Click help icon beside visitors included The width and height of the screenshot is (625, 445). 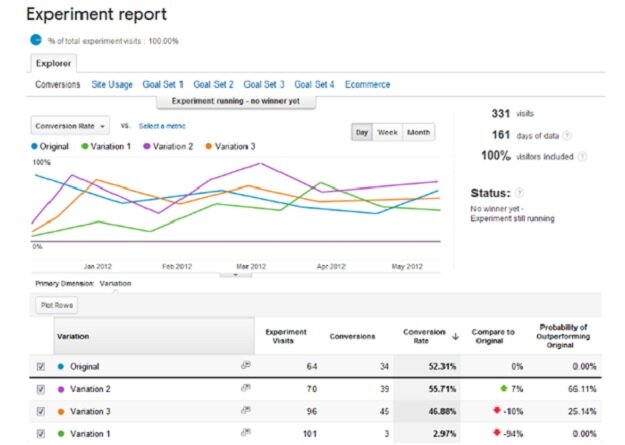(582, 156)
